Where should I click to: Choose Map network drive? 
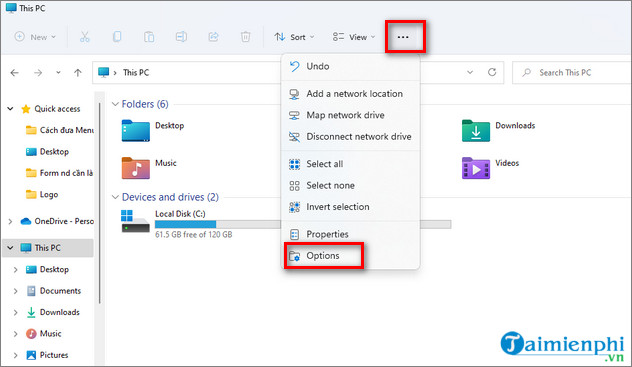coord(351,115)
